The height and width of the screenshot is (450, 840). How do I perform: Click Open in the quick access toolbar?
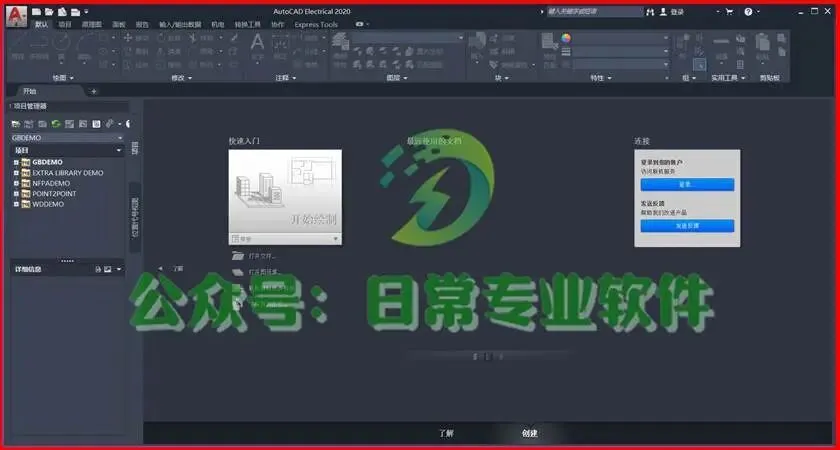[49, 12]
